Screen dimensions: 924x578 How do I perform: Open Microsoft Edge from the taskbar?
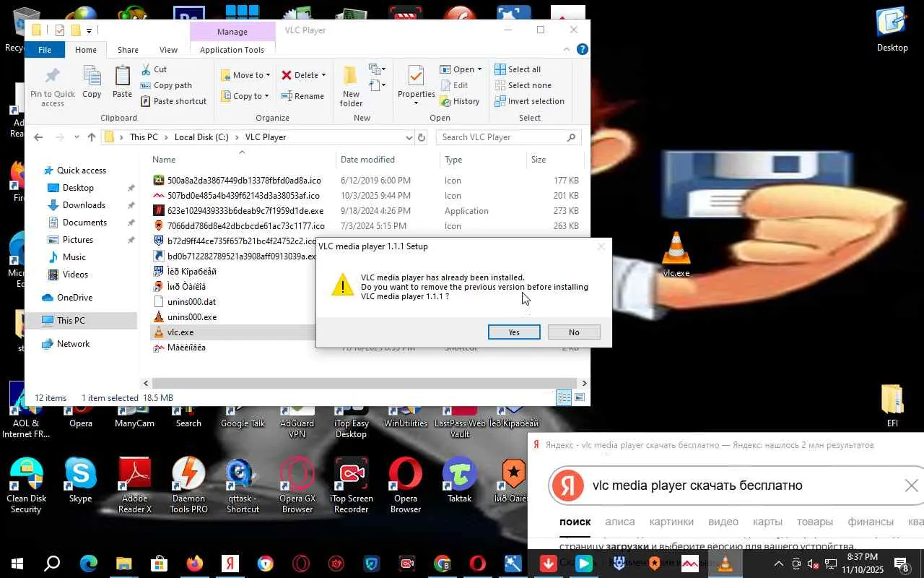coord(88,564)
